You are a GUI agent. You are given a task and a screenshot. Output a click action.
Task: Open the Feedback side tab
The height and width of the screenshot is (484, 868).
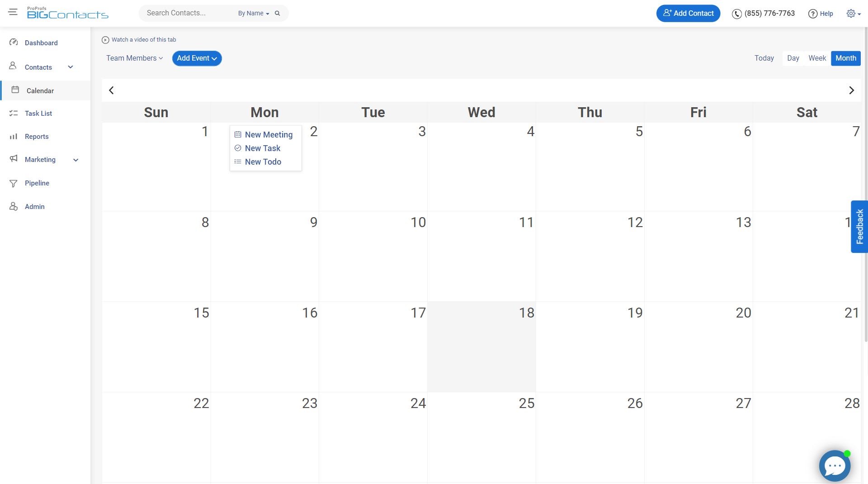(x=859, y=227)
